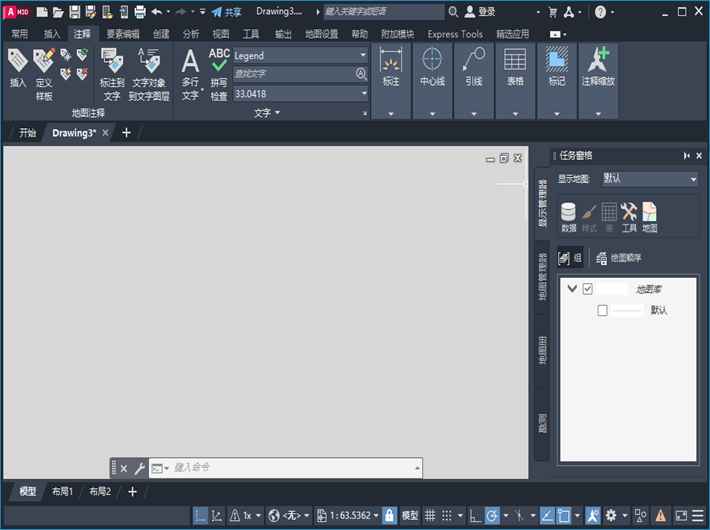Click the customize wrench on command line
Viewport: 710px width, 530px height.
pos(139,468)
